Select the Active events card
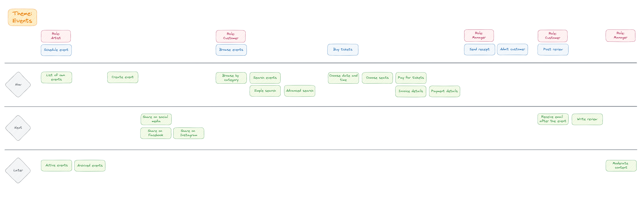644x197 pixels. tap(56, 166)
